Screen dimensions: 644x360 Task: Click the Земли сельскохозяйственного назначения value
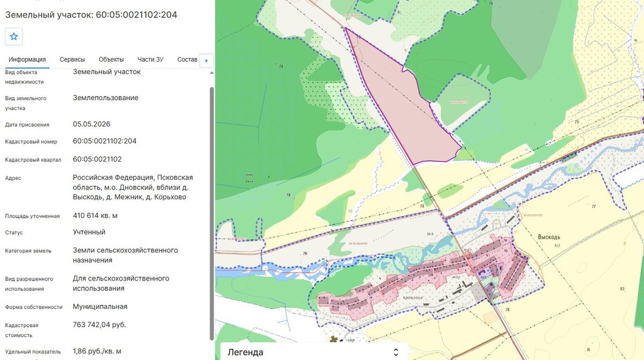click(126, 255)
